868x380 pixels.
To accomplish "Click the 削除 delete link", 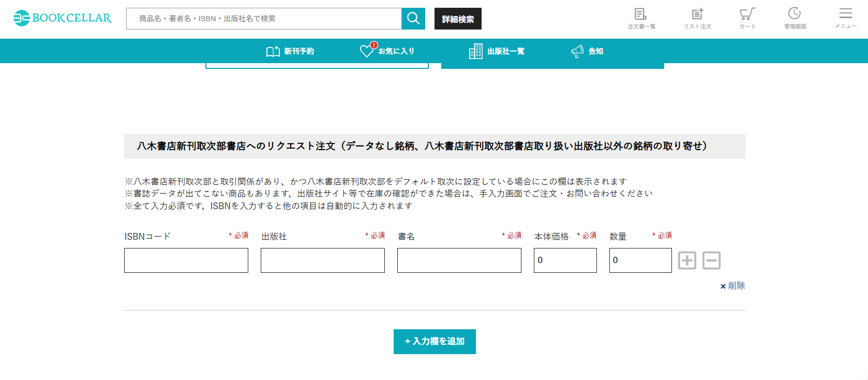I will (x=732, y=286).
